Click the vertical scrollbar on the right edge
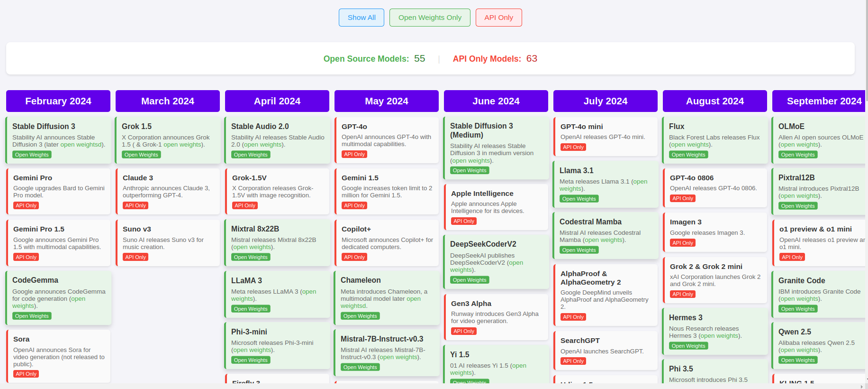The height and width of the screenshot is (389, 868). 867,50
